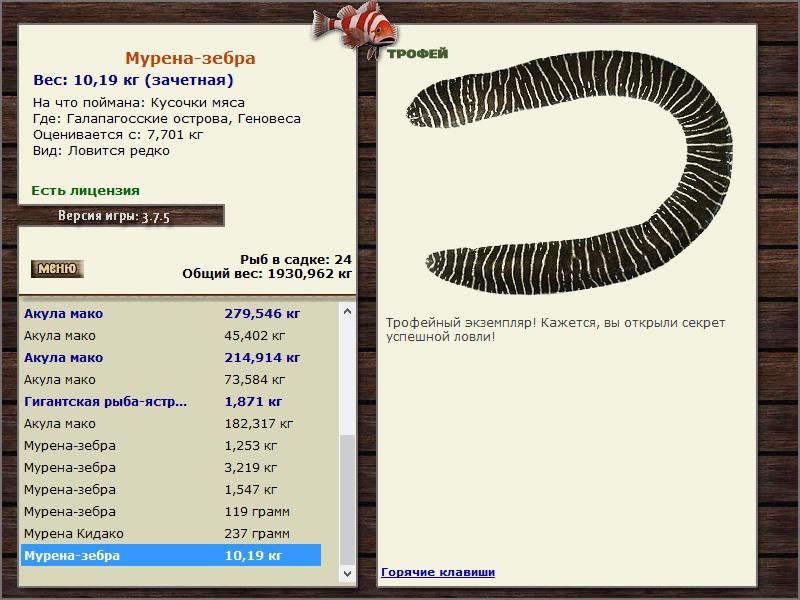The height and width of the screenshot is (600, 800).
Task: Click the Оценивается с: 7,701 кг line
Action: (118, 135)
